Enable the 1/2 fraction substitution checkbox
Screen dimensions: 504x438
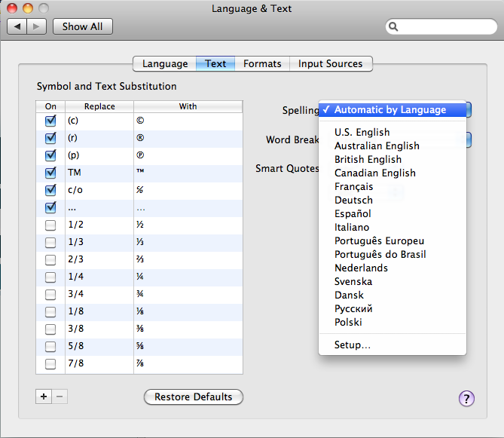(x=50, y=225)
